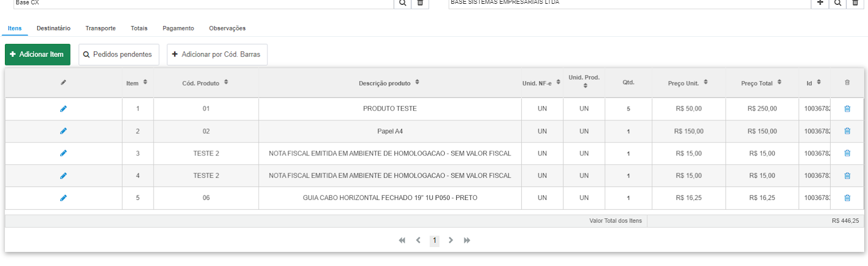Image resolution: width=868 pixels, height=266 pixels.
Task: Delete item 4 using its trash icon
Action: tap(847, 176)
